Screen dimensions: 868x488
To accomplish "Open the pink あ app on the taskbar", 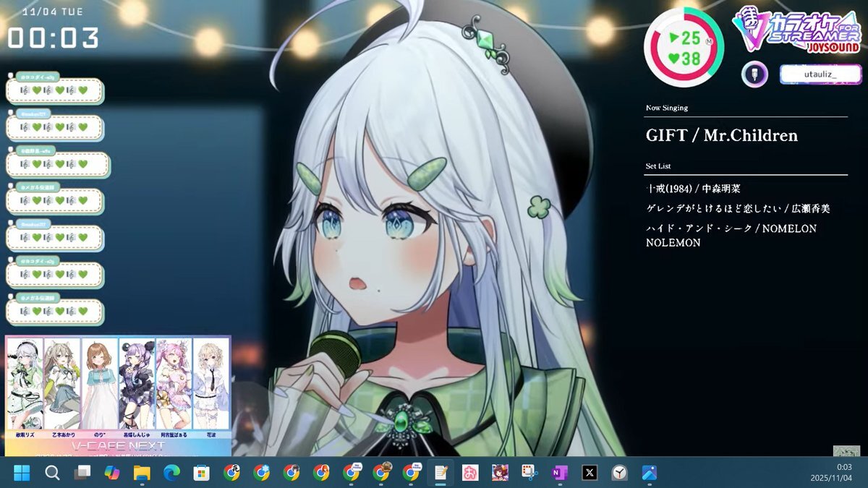I will pyautogui.click(x=470, y=473).
